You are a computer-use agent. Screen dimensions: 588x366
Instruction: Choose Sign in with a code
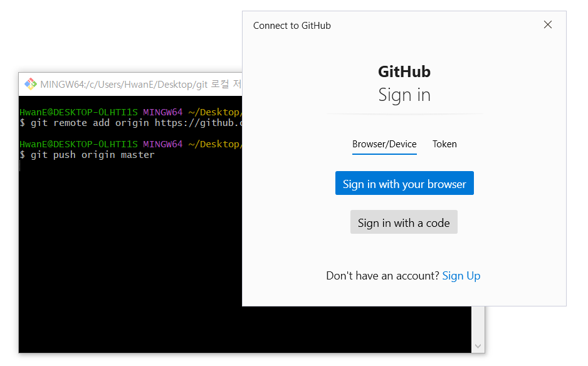pyautogui.click(x=404, y=222)
